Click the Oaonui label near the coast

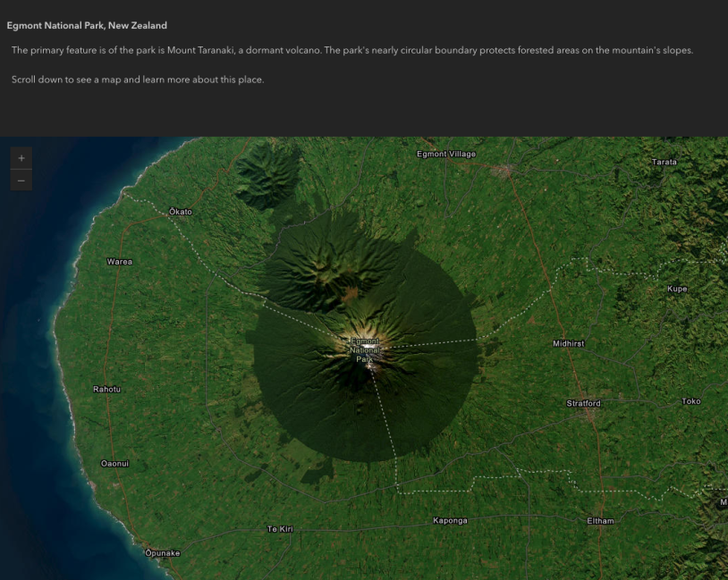coord(114,463)
